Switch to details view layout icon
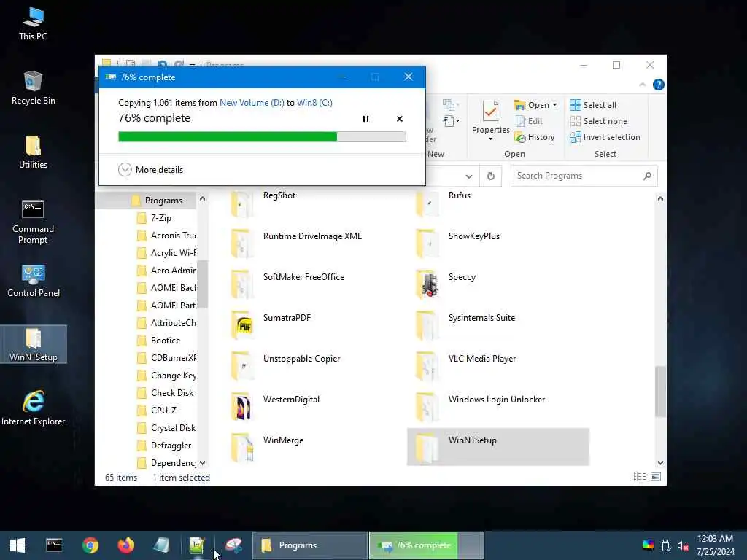747x560 pixels. [639, 477]
